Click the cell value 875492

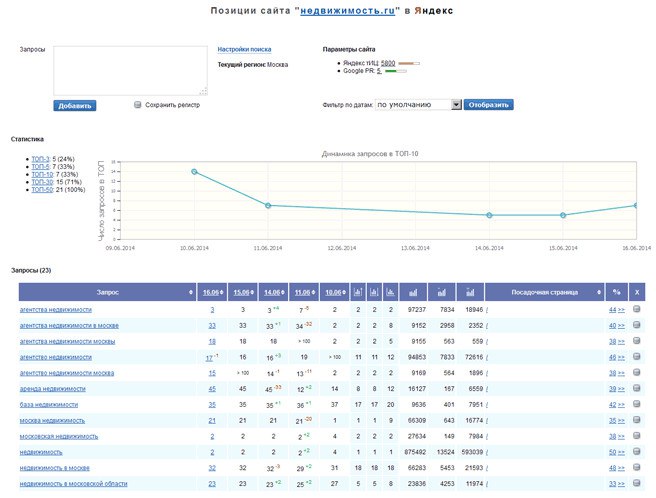click(415, 452)
